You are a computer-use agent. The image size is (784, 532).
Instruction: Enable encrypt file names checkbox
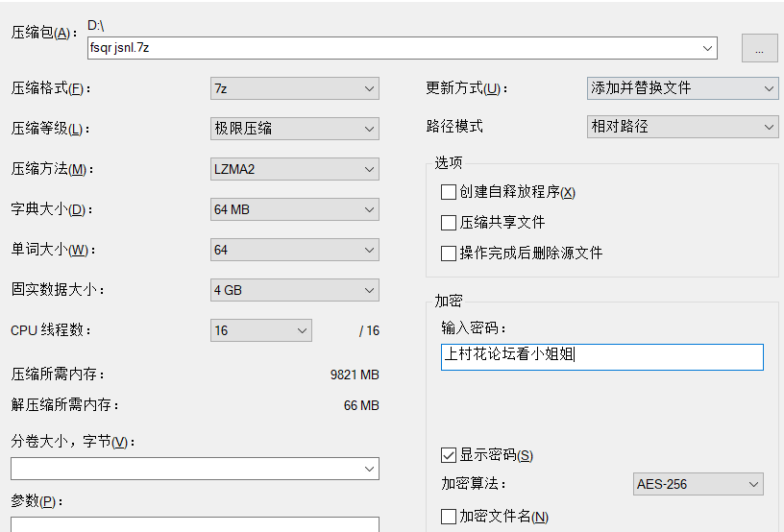coord(449,517)
